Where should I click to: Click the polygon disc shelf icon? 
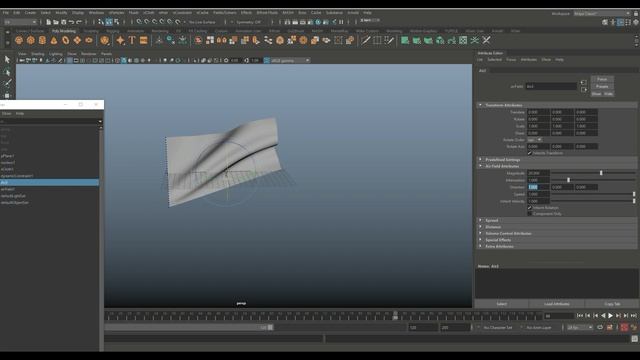pos(89,40)
